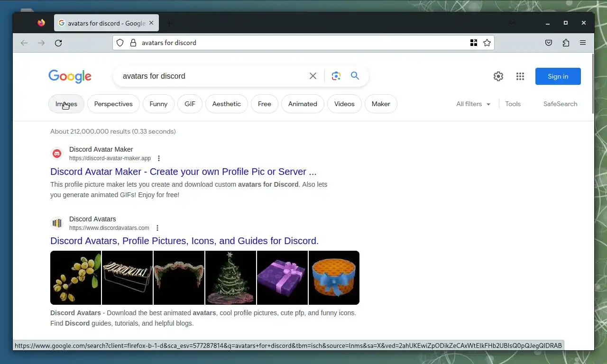607x364 pixels.
Task: Expand the All filters dropdown
Action: 473,104
